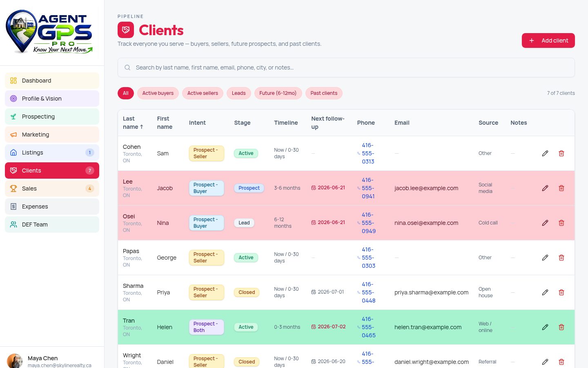Edit Priya Sharma's client record
588x368 pixels.
[x=545, y=292]
